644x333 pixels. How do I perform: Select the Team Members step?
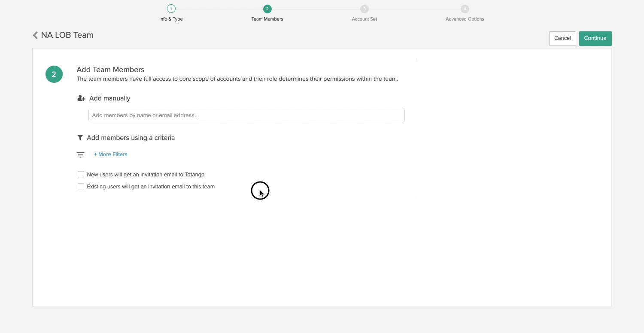click(267, 19)
